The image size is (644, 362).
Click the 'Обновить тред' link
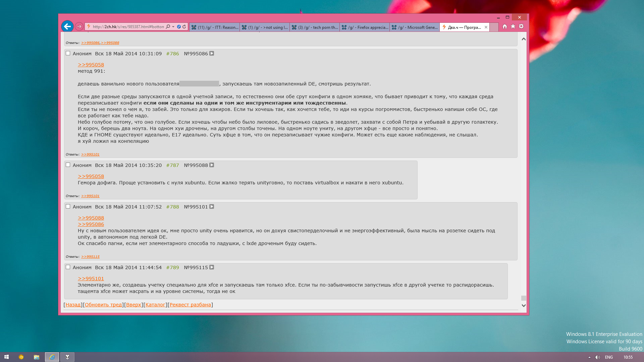pyautogui.click(x=103, y=305)
